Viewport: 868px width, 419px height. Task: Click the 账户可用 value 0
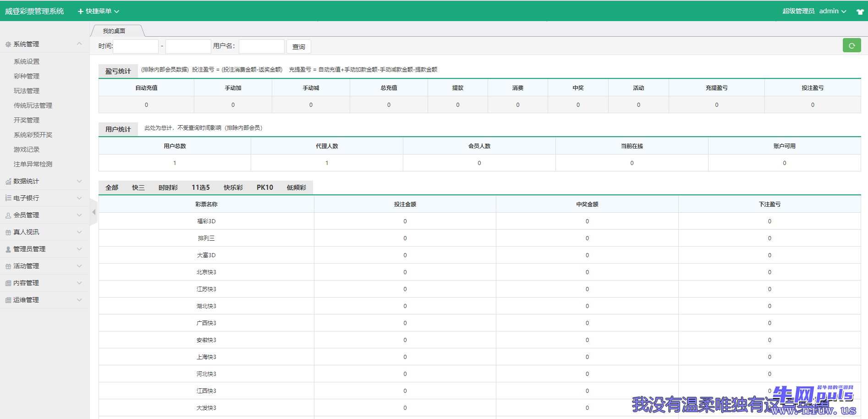click(x=785, y=163)
